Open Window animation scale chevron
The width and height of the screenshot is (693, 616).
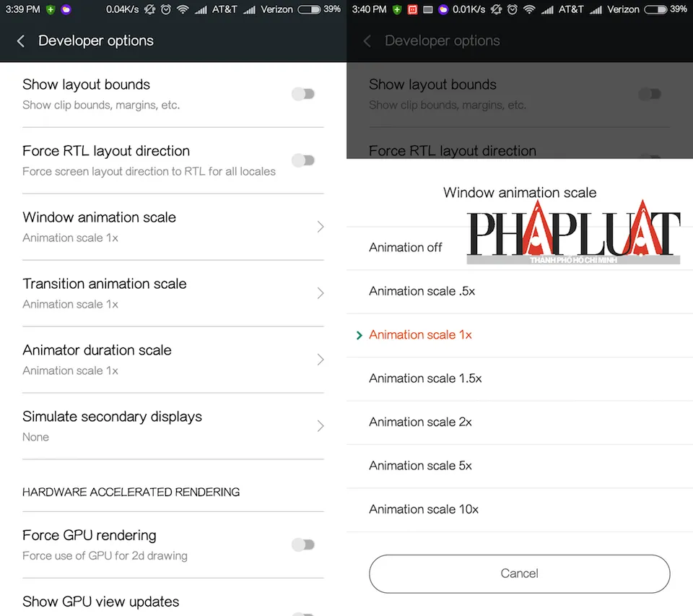coord(321,227)
